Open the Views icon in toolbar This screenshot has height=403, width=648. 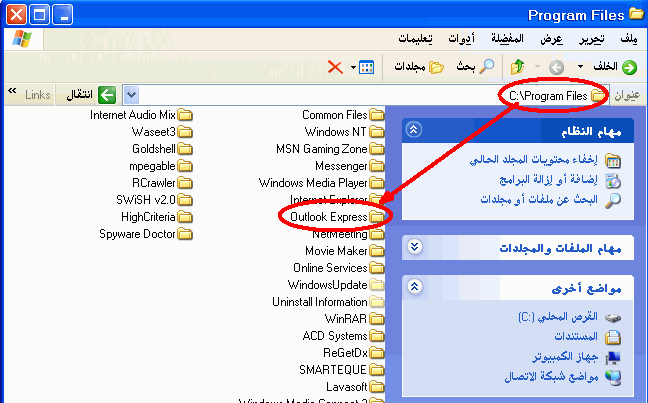click(x=367, y=67)
